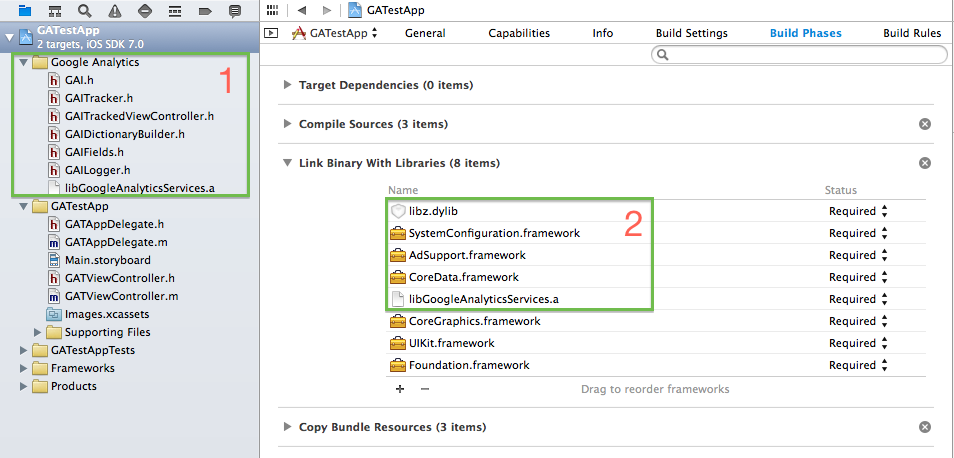Go back with the left arrow
Screen dimensions: 954x458
[x=302, y=10]
